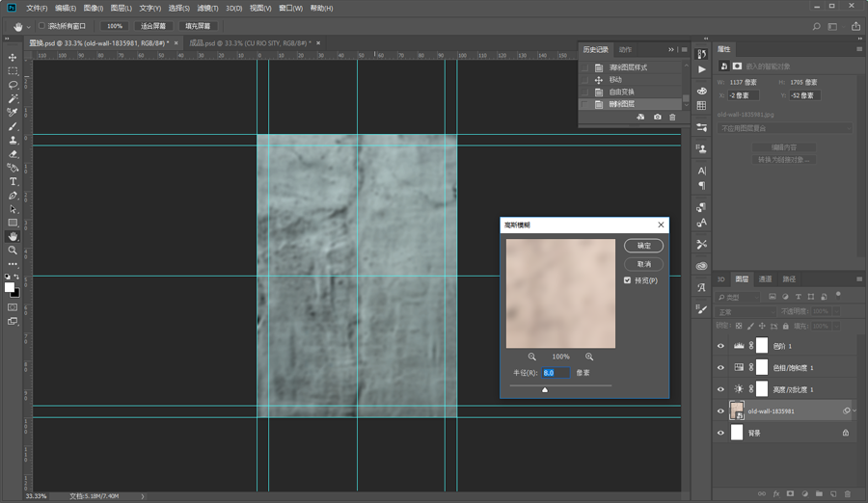Select the Move tool in the toolbar
The width and height of the screenshot is (868, 503).
14,57
